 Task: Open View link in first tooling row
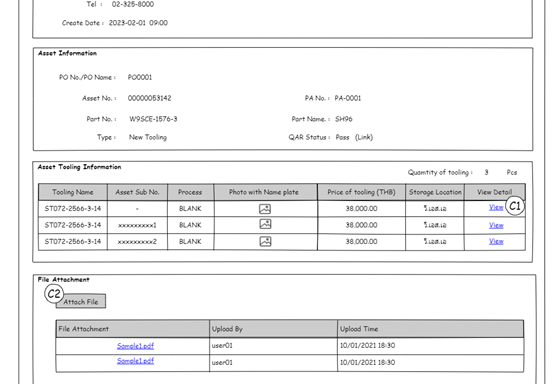coord(496,207)
